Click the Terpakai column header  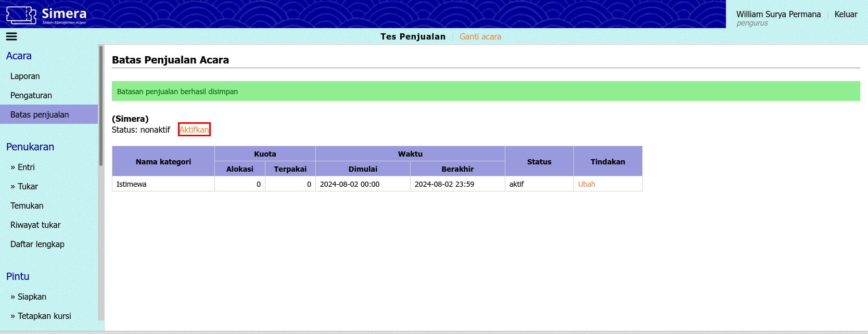point(290,169)
